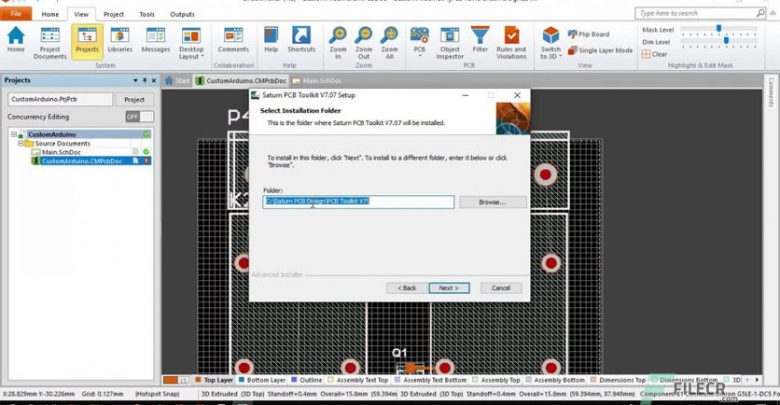Click Clear in Highlight & Edit Mask
Viewport: 780px width, 405px height.
pyautogui.click(x=655, y=54)
